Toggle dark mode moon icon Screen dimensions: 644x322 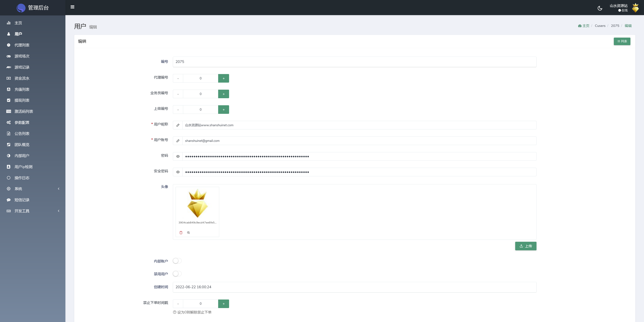600,8
